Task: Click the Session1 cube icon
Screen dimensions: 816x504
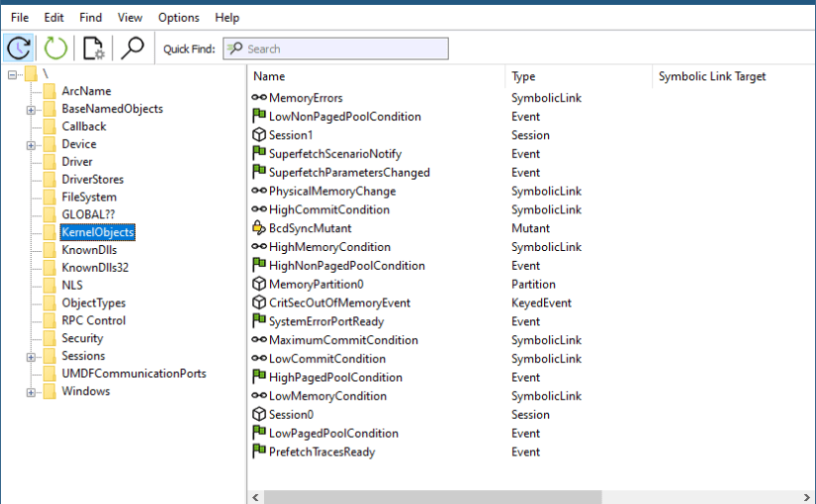Action: pyautogui.click(x=259, y=134)
